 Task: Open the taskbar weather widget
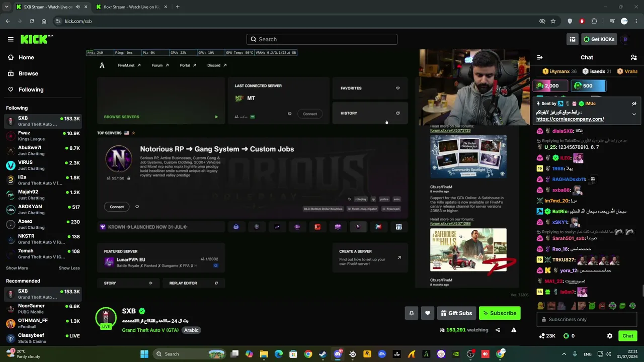coord(23,354)
